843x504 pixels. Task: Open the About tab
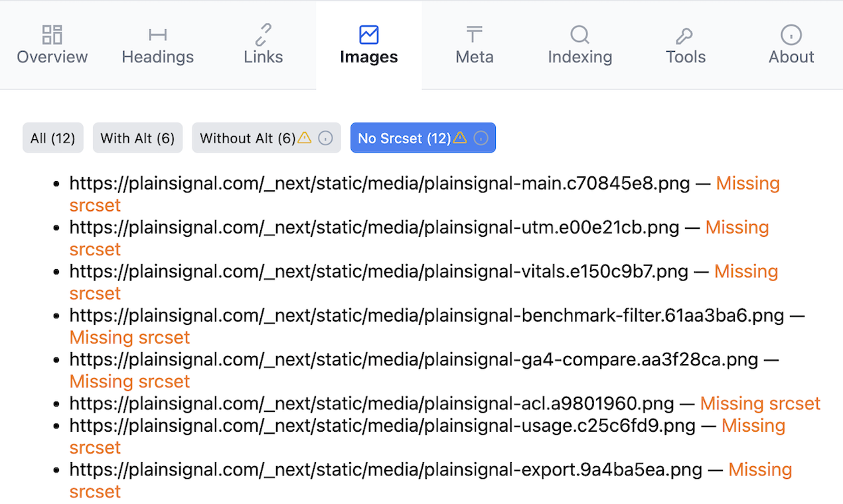click(x=791, y=45)
